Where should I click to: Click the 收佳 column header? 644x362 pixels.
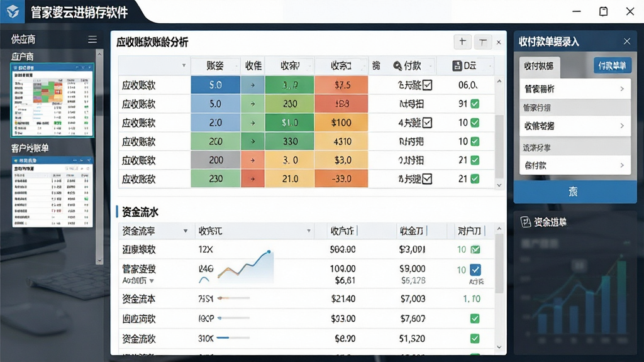253,65
